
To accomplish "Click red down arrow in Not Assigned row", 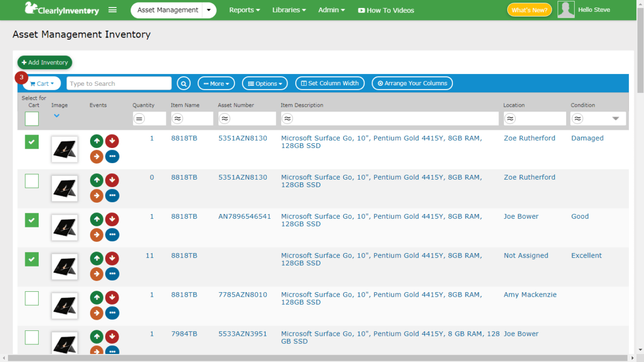I will [112, 258].
